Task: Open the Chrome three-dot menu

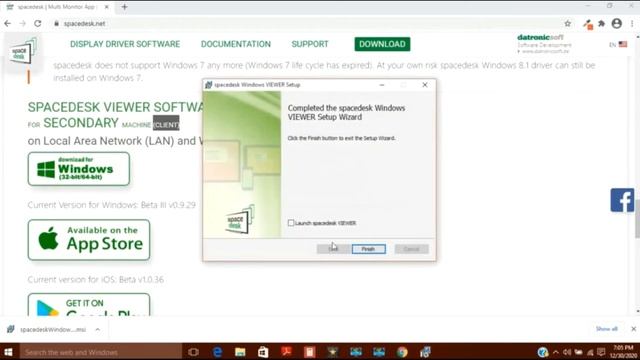Action: [x=632, y=24]
